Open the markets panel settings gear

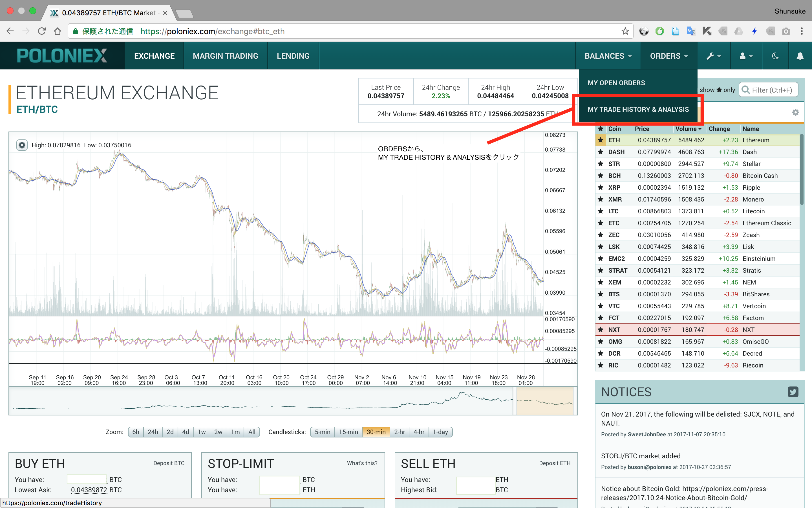click(795, 112)
